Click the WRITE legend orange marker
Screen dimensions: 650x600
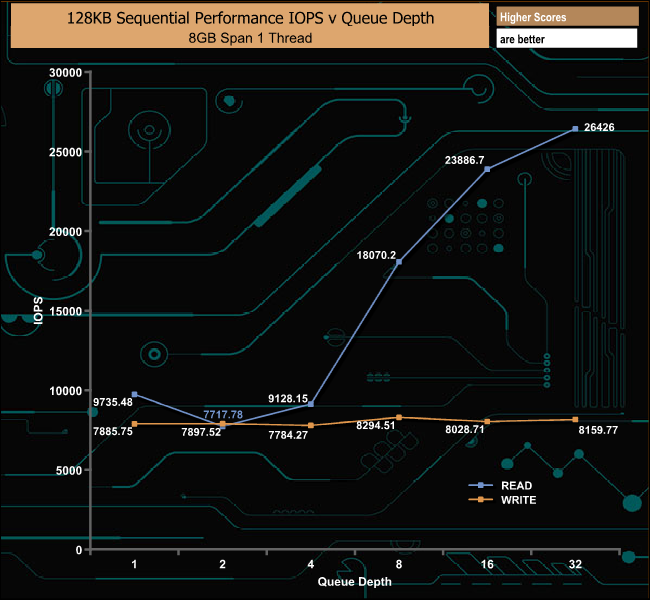coord(480,500)
